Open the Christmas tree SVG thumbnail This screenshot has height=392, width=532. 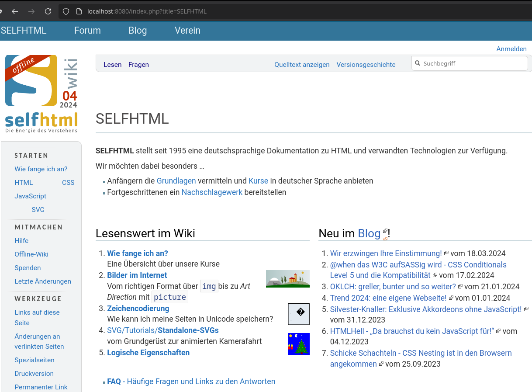(298, 343)
